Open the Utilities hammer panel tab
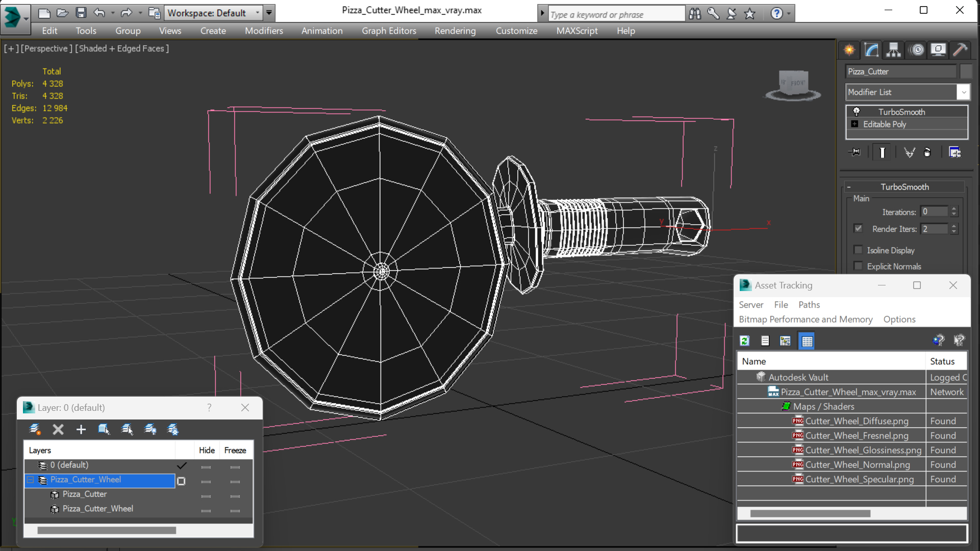The image size is (980, 551). [x=960, y=50]
